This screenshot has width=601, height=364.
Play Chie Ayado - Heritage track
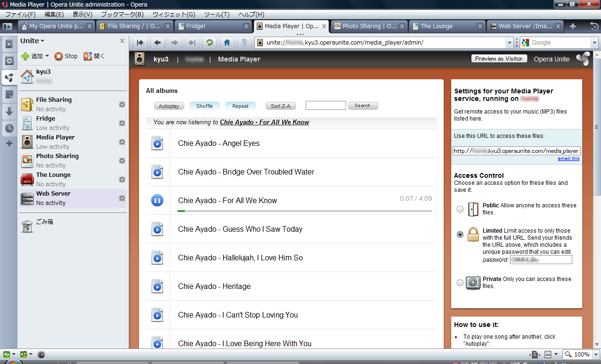click(x=157, y=286)
